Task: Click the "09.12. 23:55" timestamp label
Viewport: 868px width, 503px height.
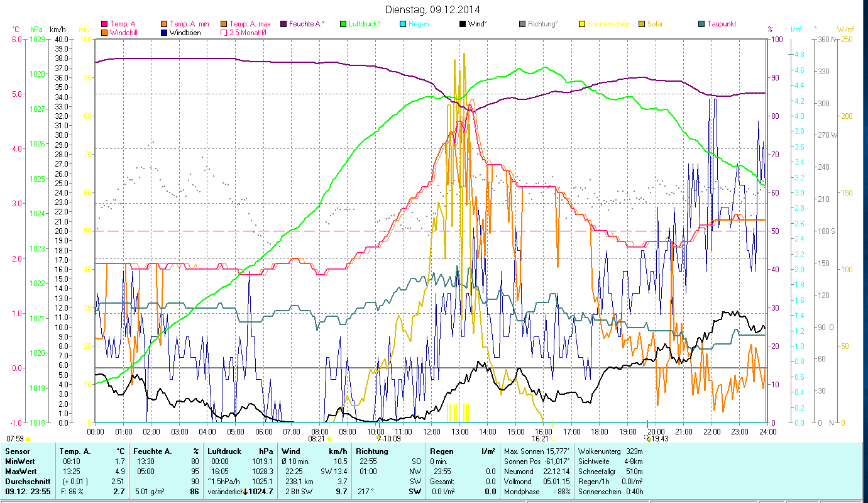Action: [x=27, y=492]
